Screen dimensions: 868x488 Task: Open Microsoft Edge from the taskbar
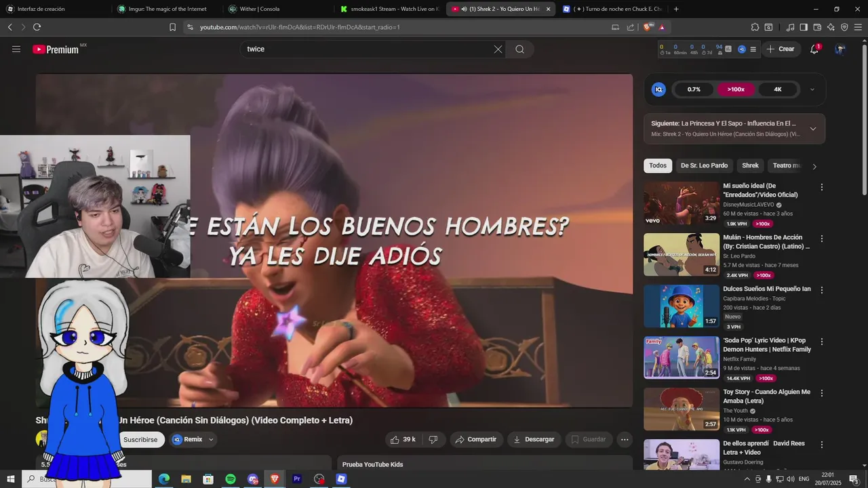coord(164,479)
